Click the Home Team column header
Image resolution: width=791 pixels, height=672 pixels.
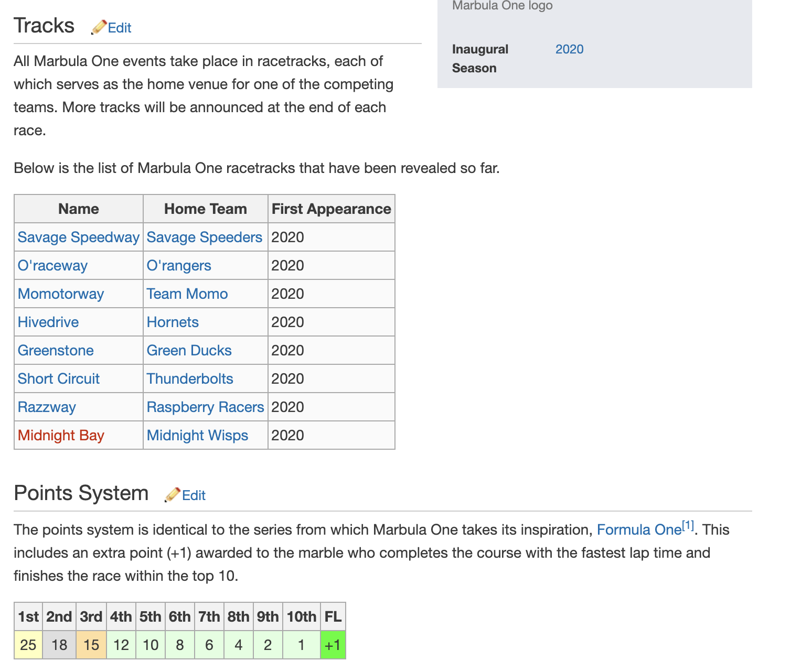point(206,209)
